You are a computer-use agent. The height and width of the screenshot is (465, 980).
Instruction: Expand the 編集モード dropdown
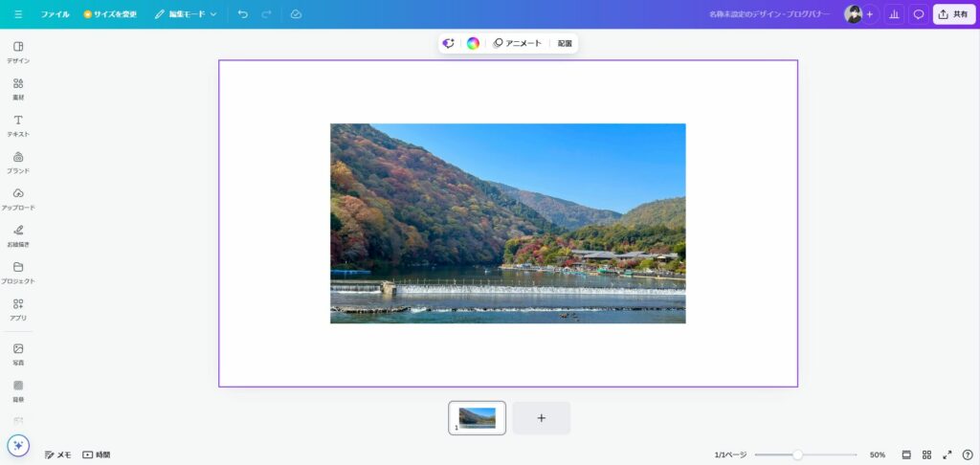tap(186, 14)
